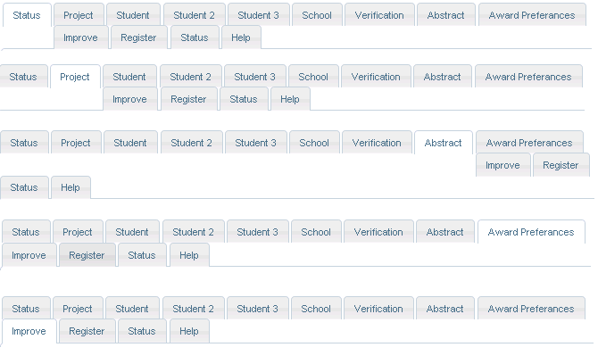The width and height of the screenshot is (598, 364).
Task: Open Help tab in the Abstract-active strip
Action: [71, 187]
